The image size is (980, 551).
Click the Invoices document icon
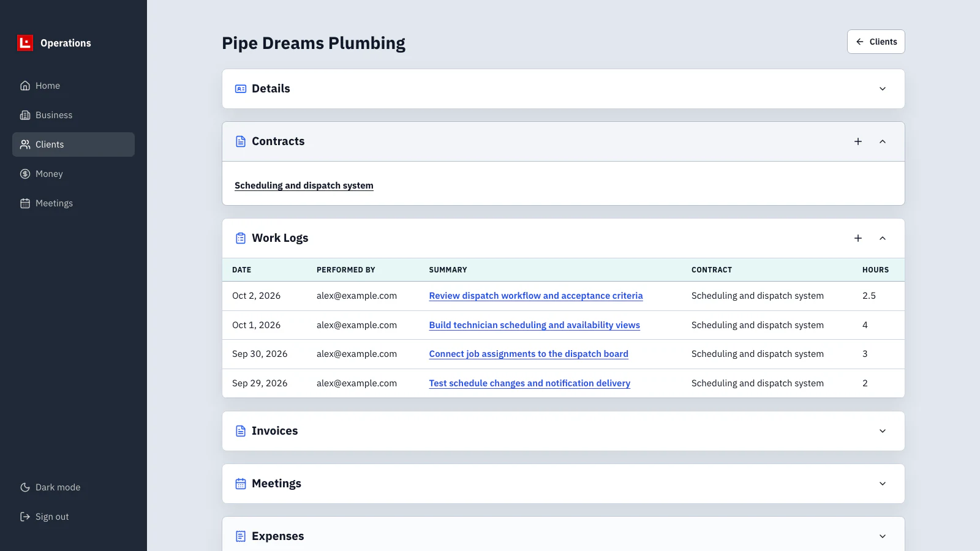241,431
